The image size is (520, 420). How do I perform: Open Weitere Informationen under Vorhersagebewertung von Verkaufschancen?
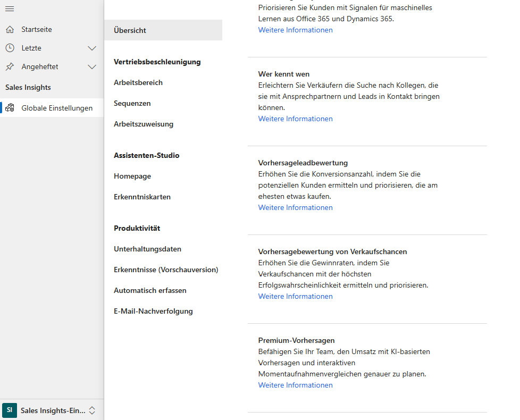(295, 296)
